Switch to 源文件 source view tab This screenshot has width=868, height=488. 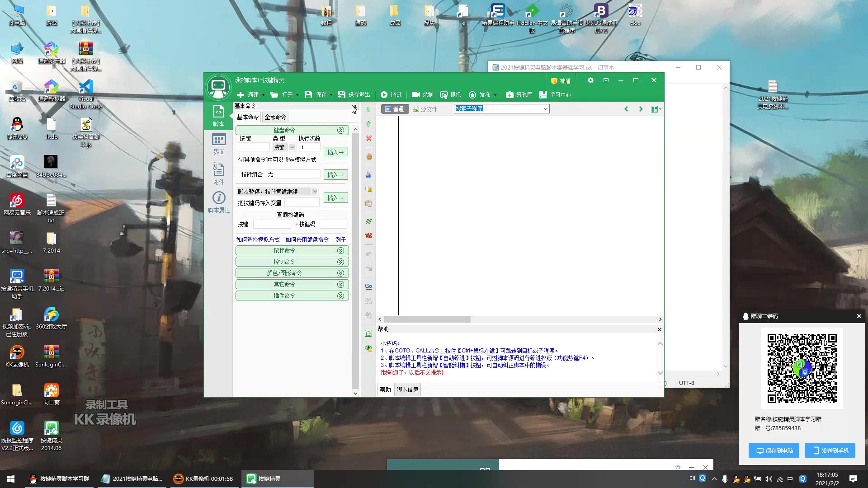pos(425,109)
